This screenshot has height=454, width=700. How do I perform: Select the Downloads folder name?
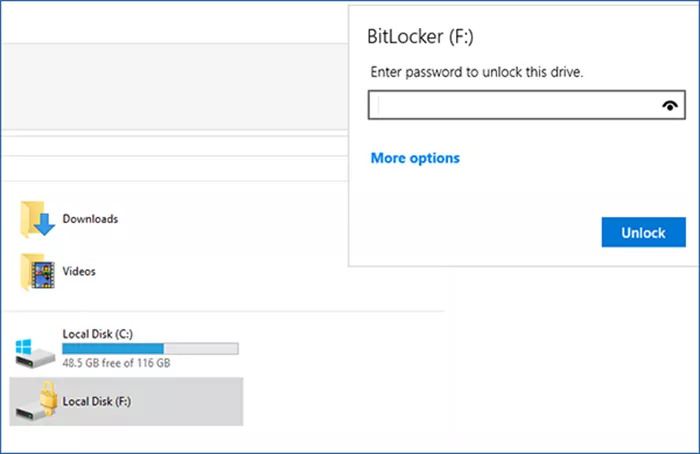click(90, 218)
